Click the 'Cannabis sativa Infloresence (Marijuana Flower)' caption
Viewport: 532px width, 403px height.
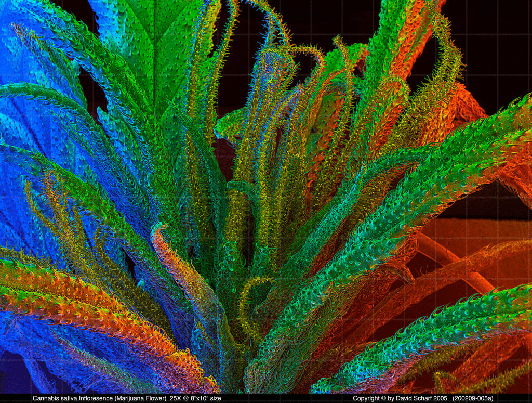coord(99,398)
